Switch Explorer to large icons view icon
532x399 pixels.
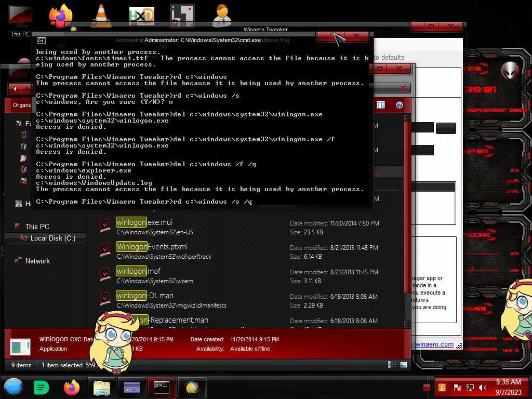click(403, 365)
